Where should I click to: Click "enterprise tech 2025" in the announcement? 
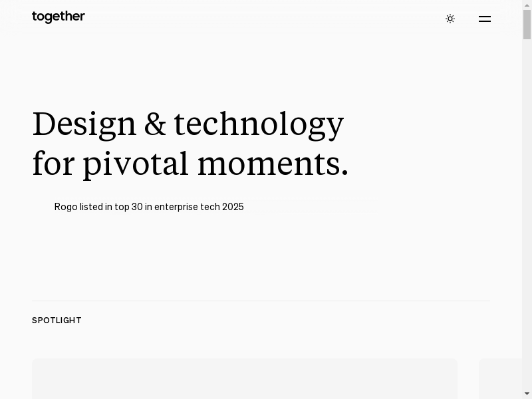tap(199, 207)
